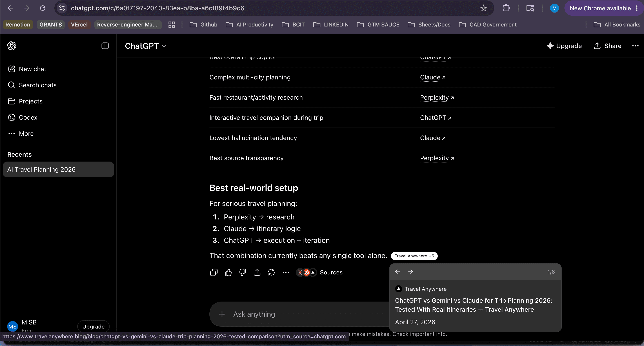The height and width of the screenshot is (346, 644).
Task: Open the conversation options three-dot menu
Action: tap(635, 46)
